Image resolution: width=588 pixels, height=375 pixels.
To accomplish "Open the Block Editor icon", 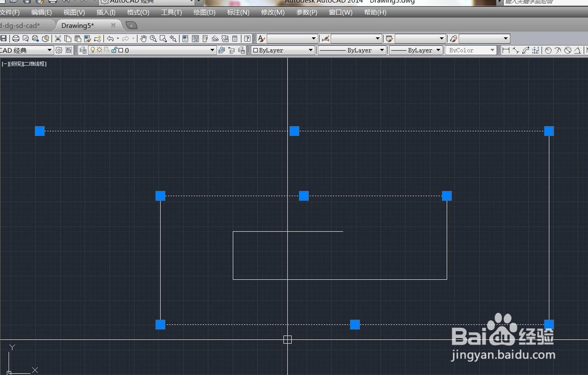I will point(98,38).
